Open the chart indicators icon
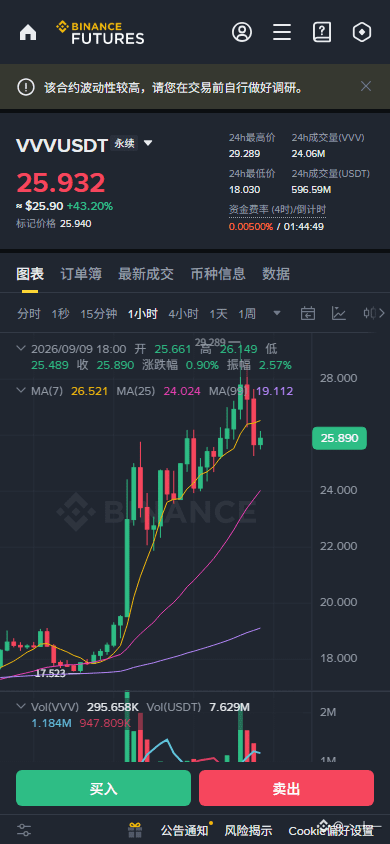390x844 pixels. pyautogui.click(x=338, y=313)
